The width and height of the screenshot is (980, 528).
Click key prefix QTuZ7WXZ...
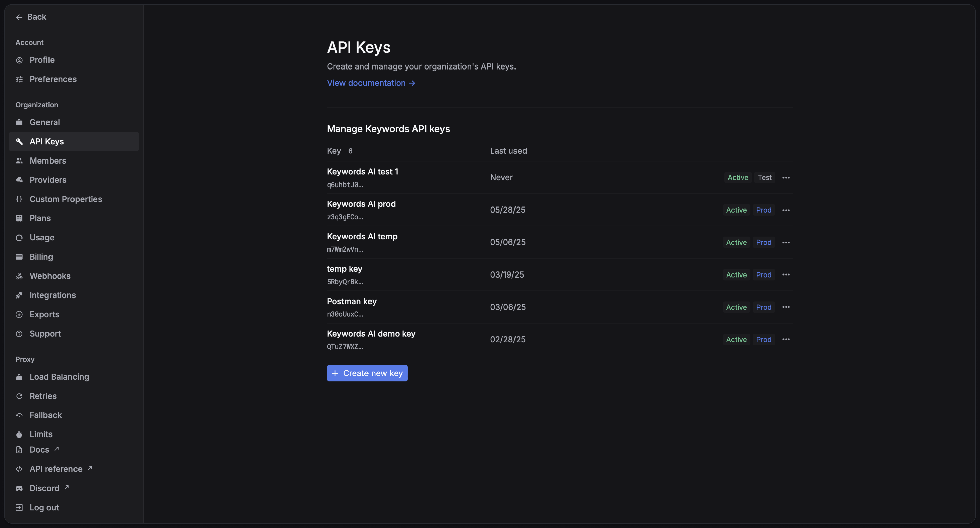(345, 347)
